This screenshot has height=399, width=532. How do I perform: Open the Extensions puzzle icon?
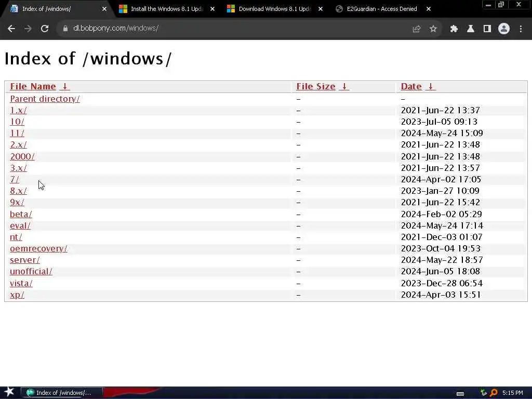coord(454,29)
